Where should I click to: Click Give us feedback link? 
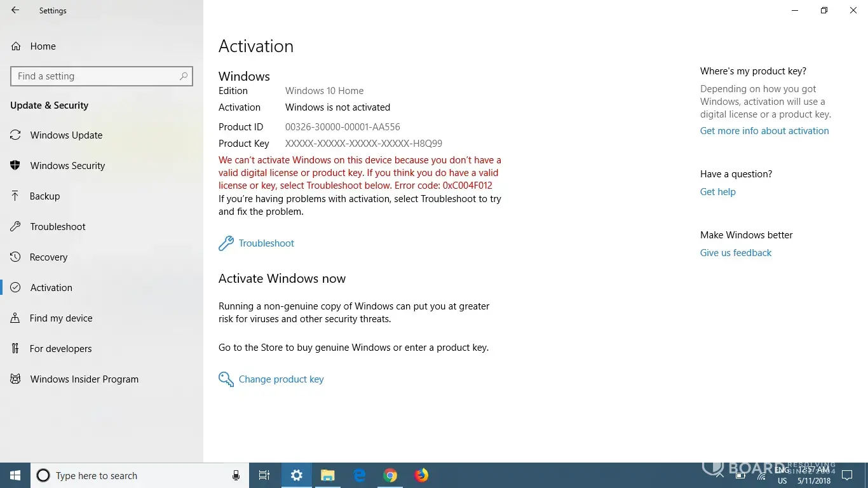click(x=735, y=253)
